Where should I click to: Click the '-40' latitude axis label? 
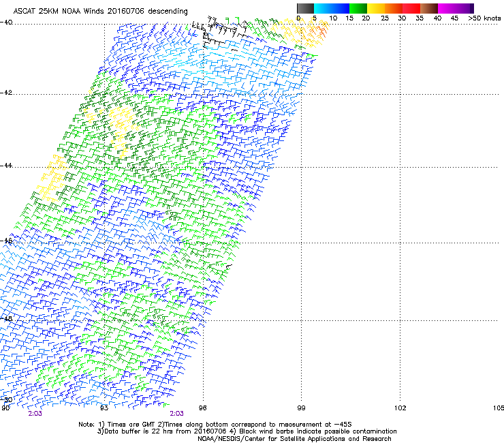click(x=6, y=22)
